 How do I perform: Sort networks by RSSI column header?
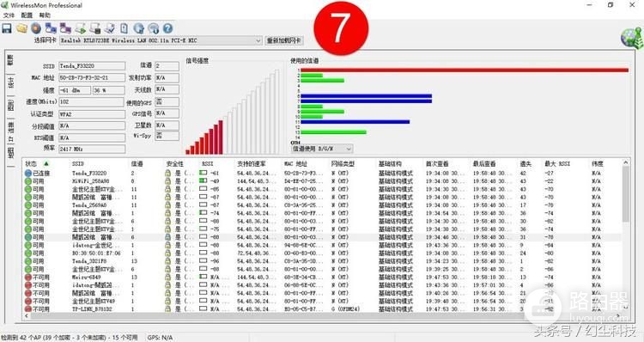tap(208, 163)
